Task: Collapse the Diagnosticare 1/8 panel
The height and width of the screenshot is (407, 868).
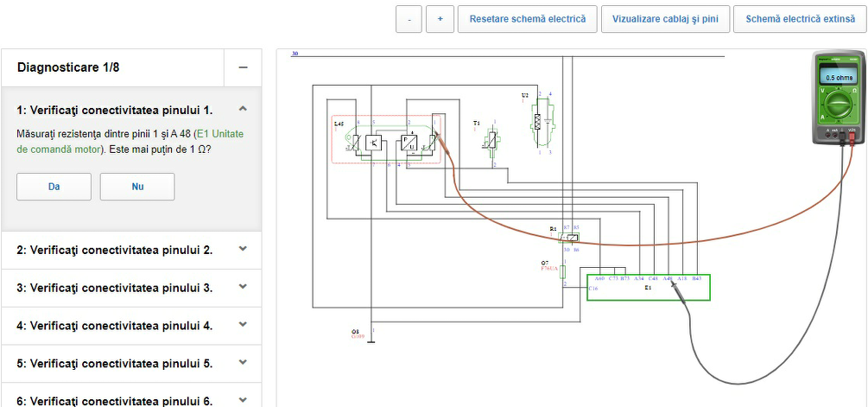Action: tap(243, 67)
